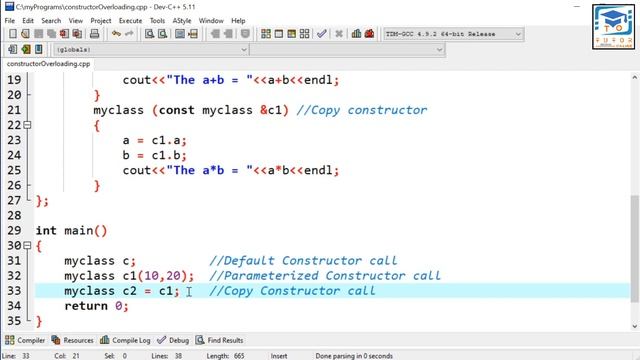The height and width of the screenshot is (360, 640).
Task: Click the Open file toolbar icon
Action: [25, 34]
